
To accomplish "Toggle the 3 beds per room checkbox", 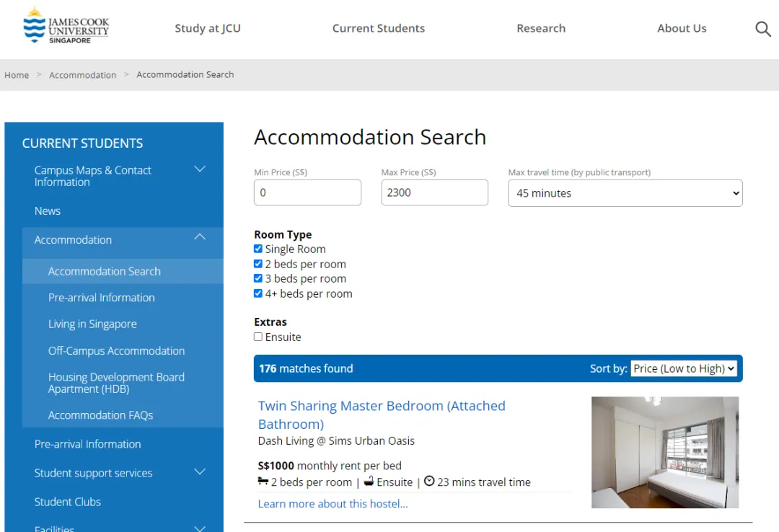I will [258, 278].
